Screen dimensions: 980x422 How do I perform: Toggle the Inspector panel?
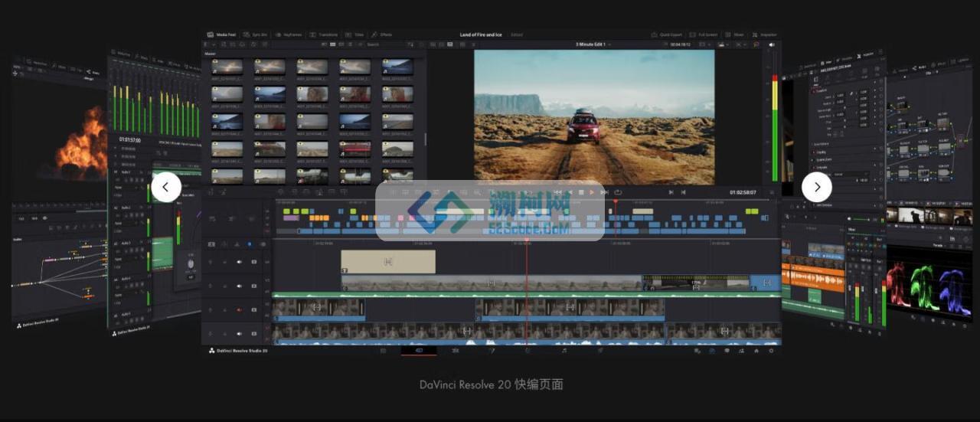tap(764, 34)
